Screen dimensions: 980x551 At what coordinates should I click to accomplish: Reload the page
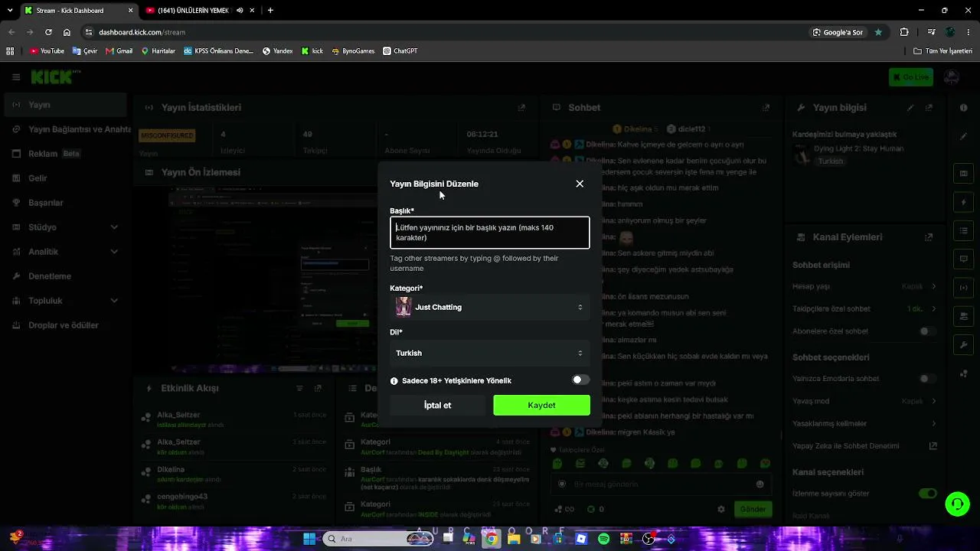pos(48,32)
